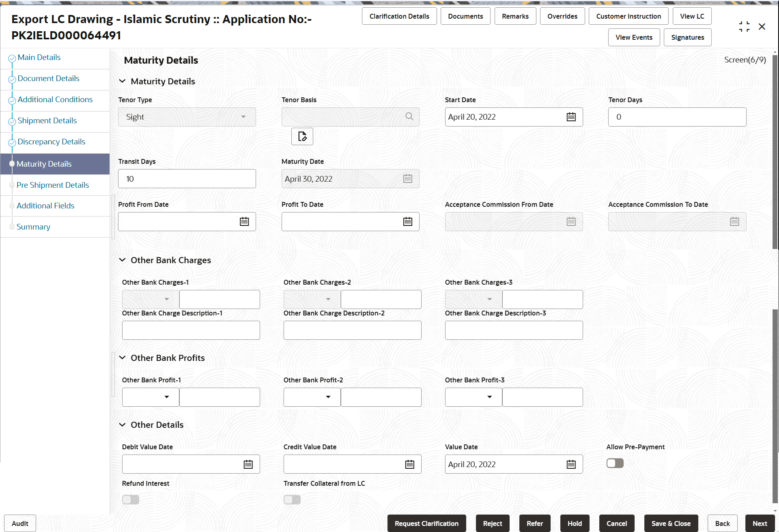Open the Profit To Date calendar
Screen dimensions: 779x532
pyautogui.click(x=407, y=222)
